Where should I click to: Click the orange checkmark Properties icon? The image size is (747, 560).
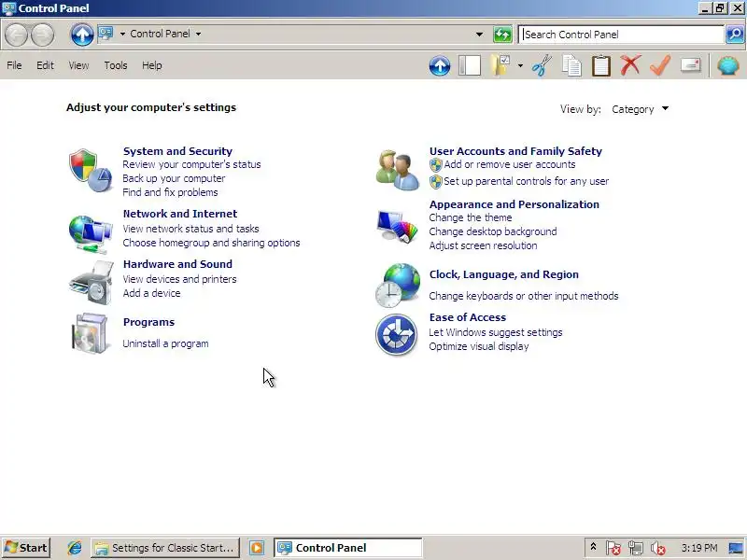(x=660, y=65)
